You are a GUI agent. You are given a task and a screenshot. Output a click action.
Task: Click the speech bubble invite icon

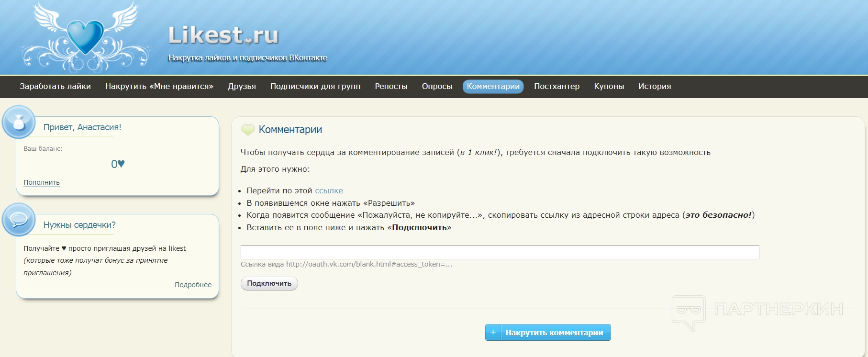coord(19,220)
